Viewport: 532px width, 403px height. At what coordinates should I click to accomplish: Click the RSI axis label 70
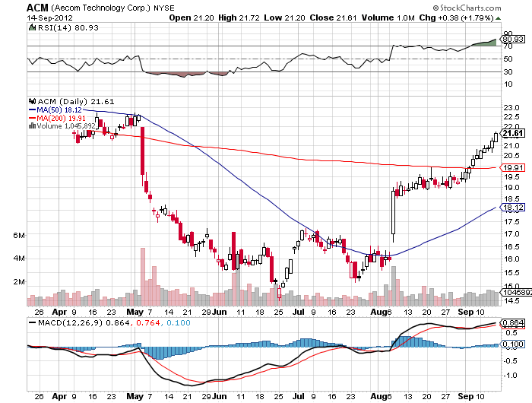(x=508, y=46)
